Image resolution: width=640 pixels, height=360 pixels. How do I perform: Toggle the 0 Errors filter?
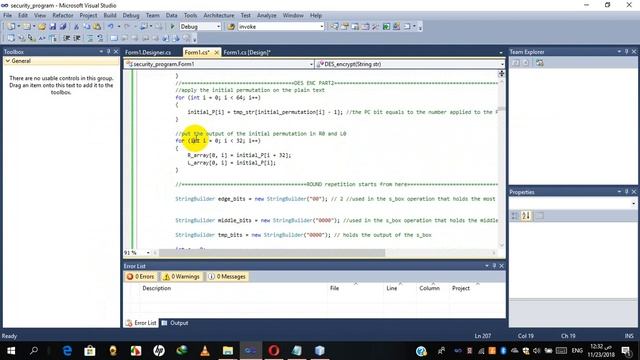pos(141,277)
